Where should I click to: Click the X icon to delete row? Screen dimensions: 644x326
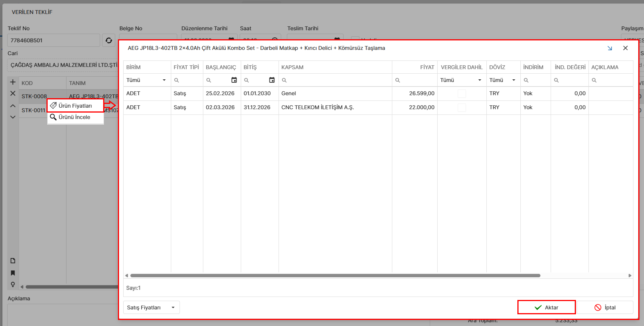click(x=13, y=93)
